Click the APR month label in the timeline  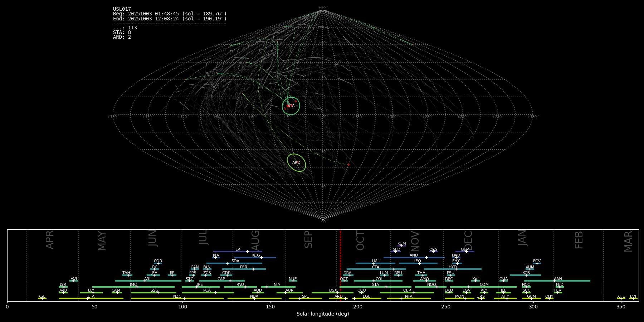pos(50,240)
